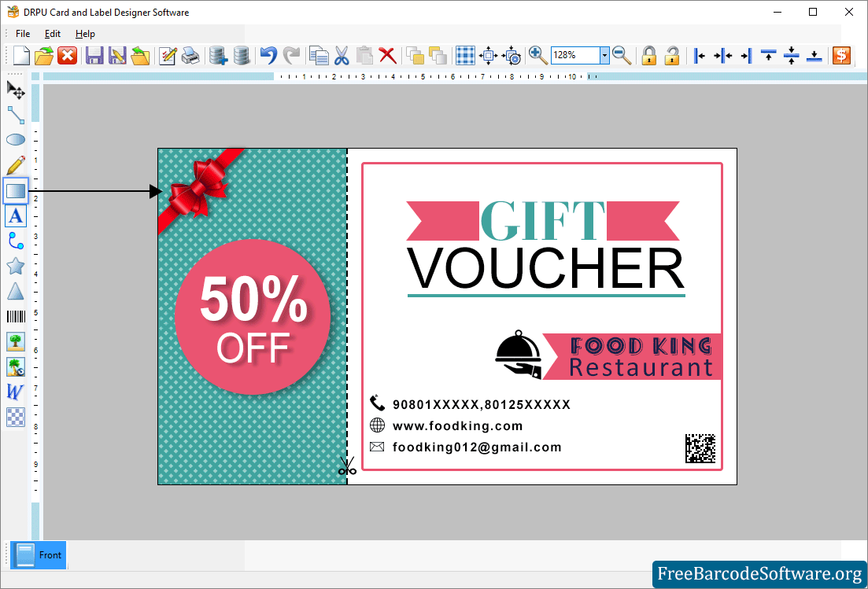The height and width of the screenshot is (589, 868).
Task: Click the scissors Cut icon
Action: pos(342,55)
